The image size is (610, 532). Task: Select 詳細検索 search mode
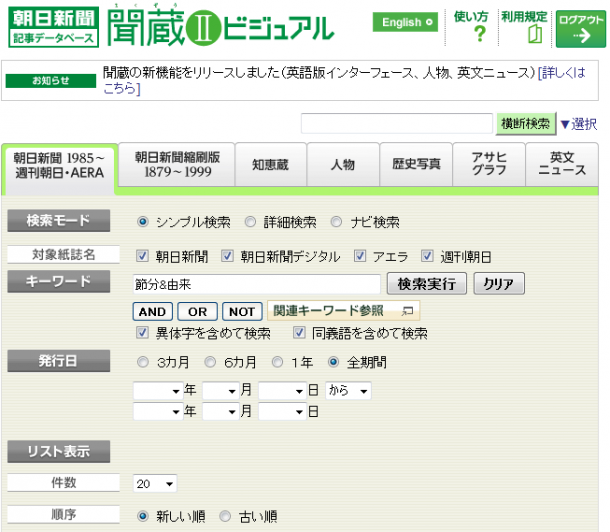click(x=250, y=222)
